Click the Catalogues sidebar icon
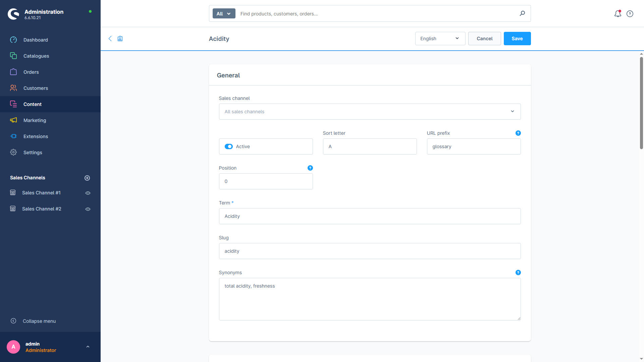 click(x=13, y=56)
